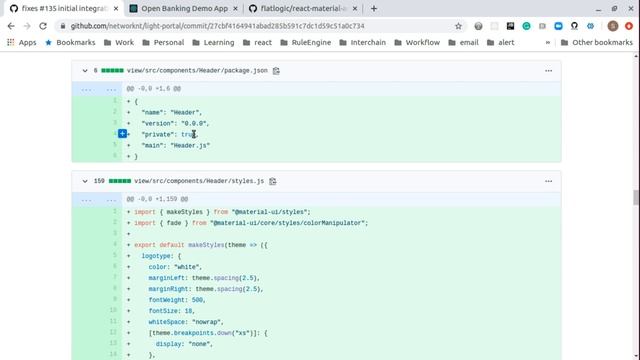Copy the styles.js file path

(272, 181)
